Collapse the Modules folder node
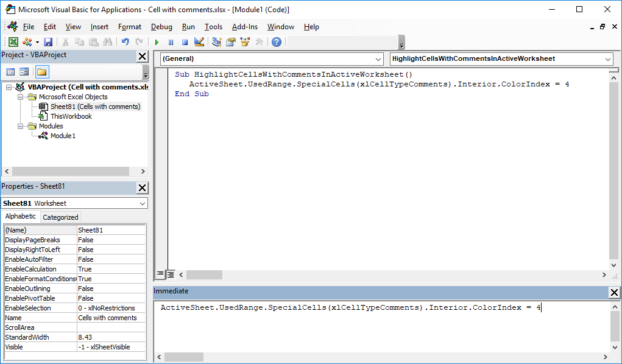 pos(20,126)
